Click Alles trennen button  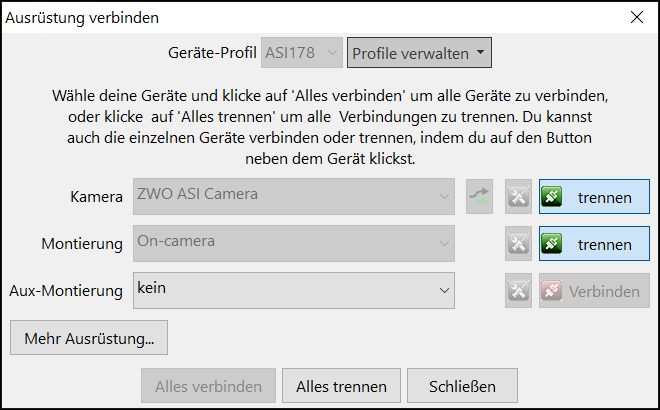341,386
